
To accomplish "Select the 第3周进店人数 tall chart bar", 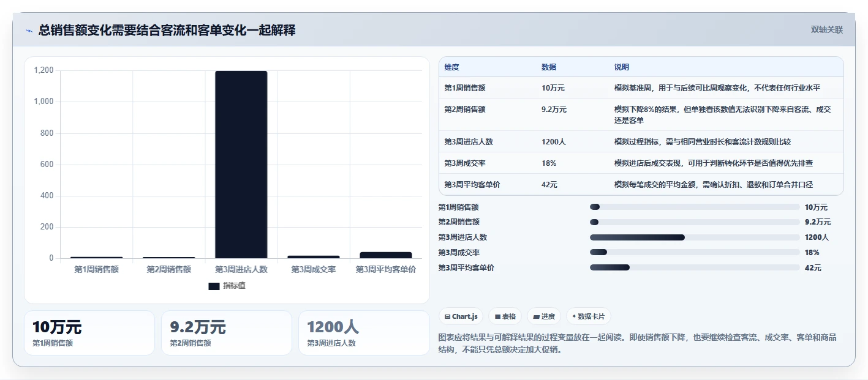I will click(x=241, y=165).
